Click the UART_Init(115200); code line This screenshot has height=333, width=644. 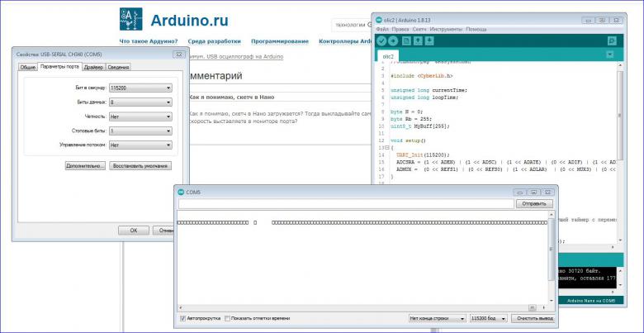point(421,155)
